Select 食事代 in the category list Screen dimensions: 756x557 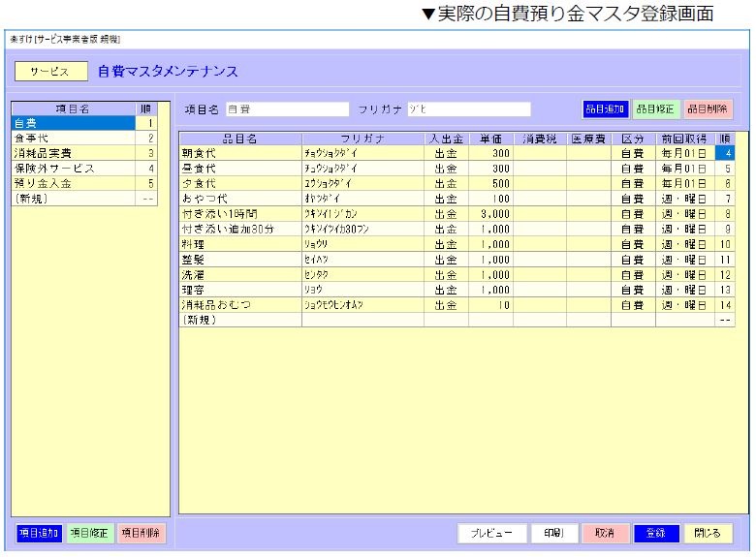(84, 139)
